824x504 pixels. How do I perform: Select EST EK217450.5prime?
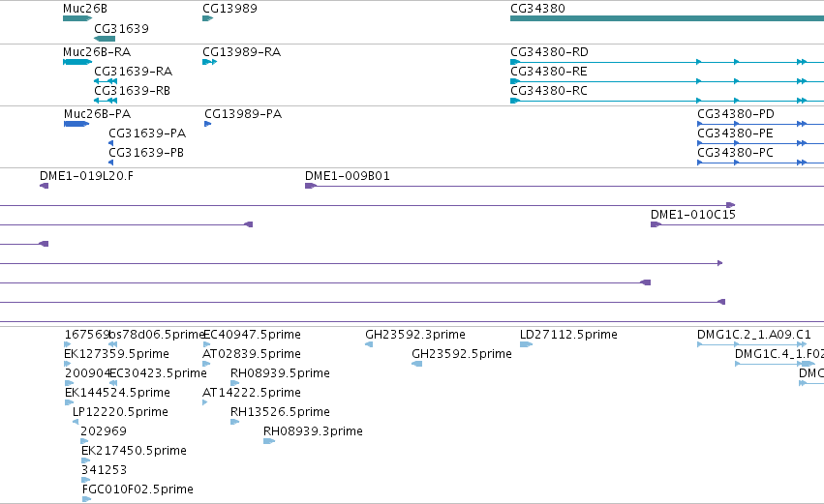click(134, 451)
